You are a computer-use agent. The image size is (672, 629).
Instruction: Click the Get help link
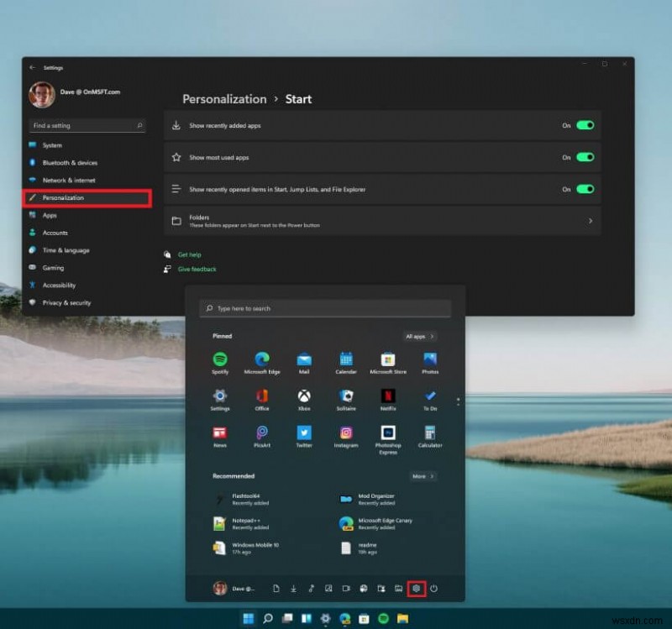pyautogui.click(x=189, y=254)
